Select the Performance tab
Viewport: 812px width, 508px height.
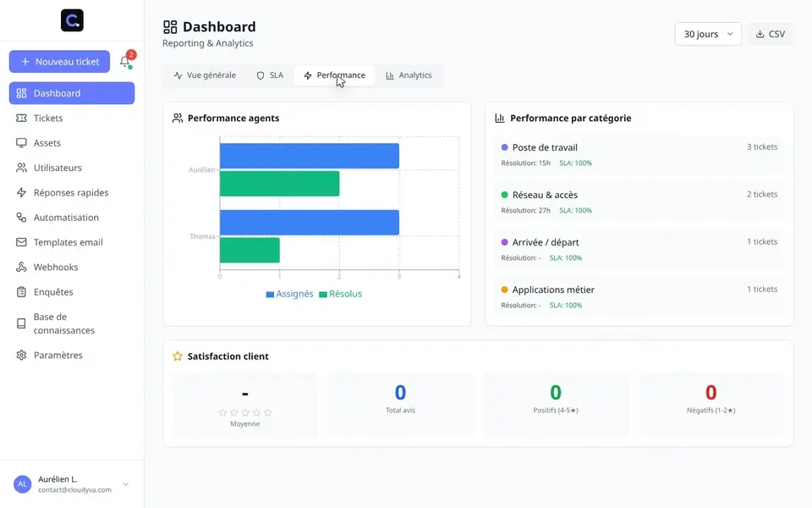[335, 75]
